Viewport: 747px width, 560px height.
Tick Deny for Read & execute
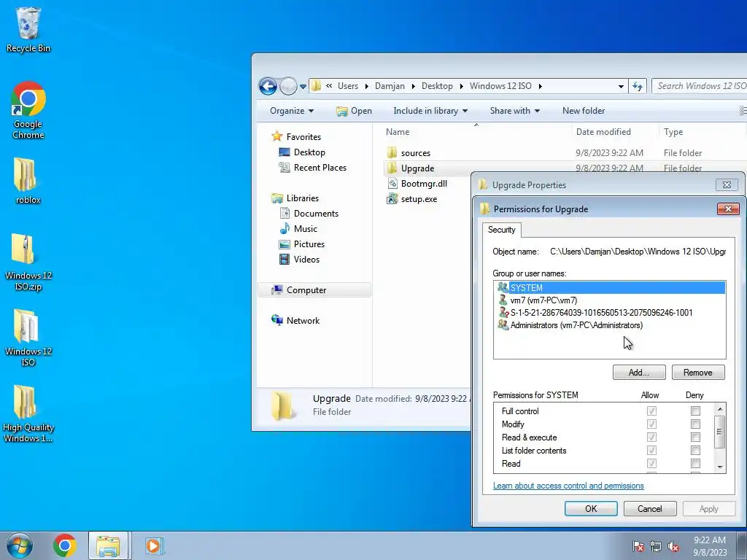point(695,437)
